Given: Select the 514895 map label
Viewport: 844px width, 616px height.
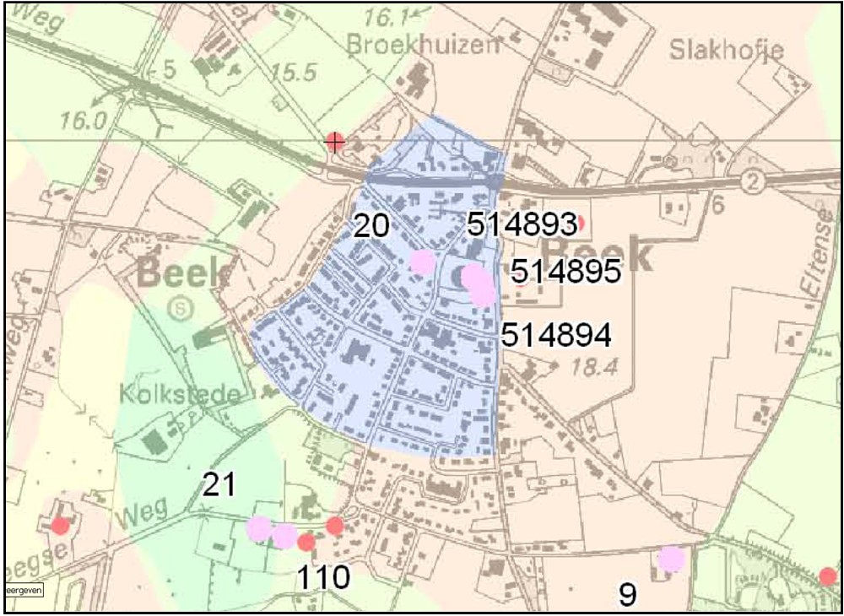Looking at the screenshot, I should 565,272.
